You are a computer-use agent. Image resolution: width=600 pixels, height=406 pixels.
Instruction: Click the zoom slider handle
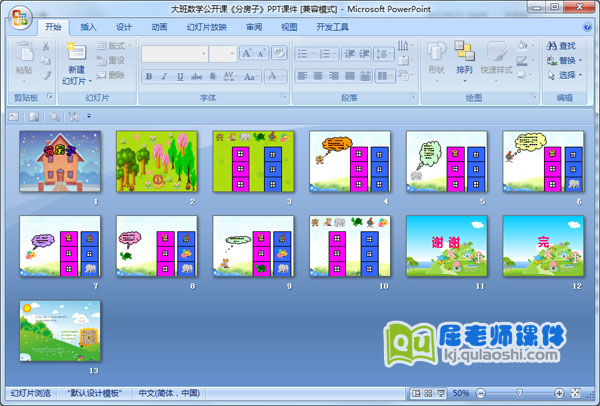pyautogui.click(x=519, y=393)
